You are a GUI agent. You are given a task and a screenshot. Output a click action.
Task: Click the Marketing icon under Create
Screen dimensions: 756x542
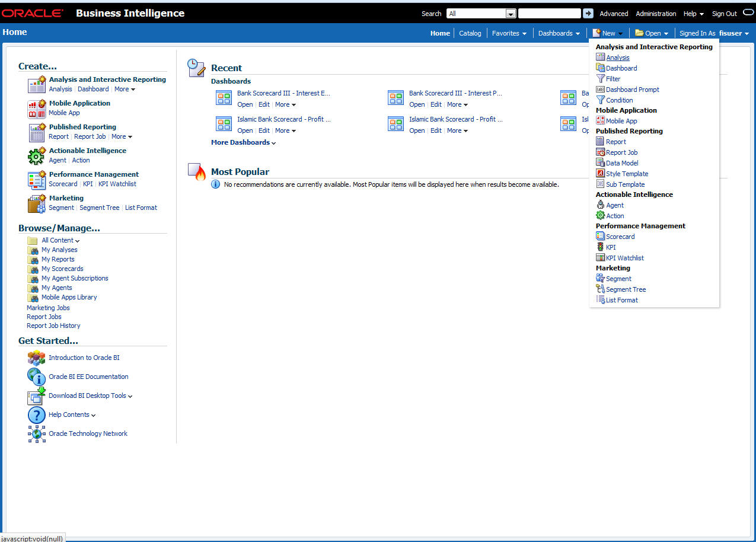(x=37, y=203)
